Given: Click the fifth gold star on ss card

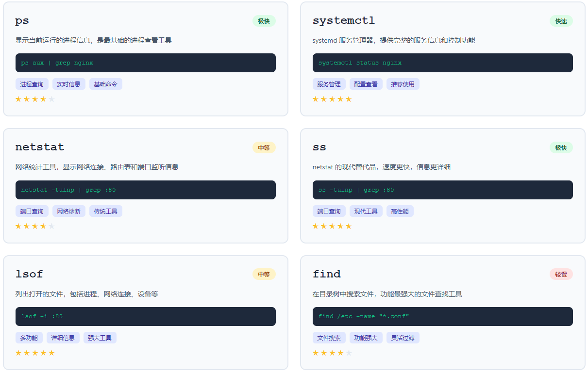Looking at the screenshot, I should pyautogui.click(x=348, y=227).
